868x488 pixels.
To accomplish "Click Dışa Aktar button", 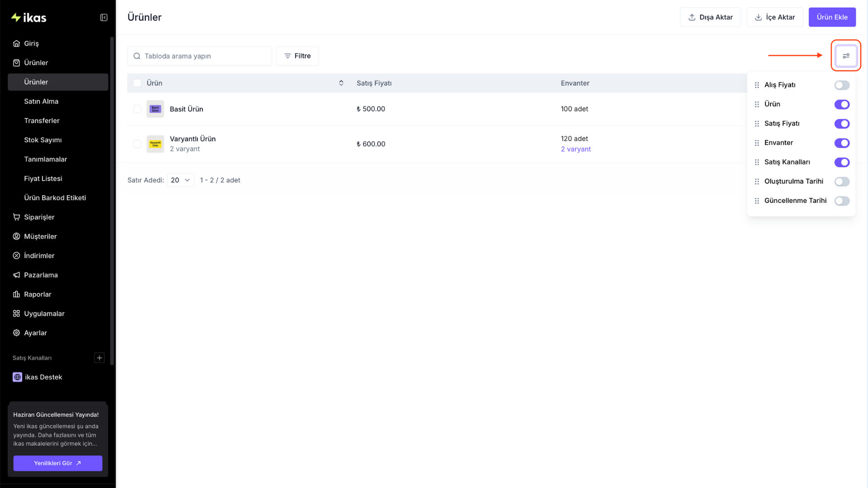I will (x=710, y=17).
